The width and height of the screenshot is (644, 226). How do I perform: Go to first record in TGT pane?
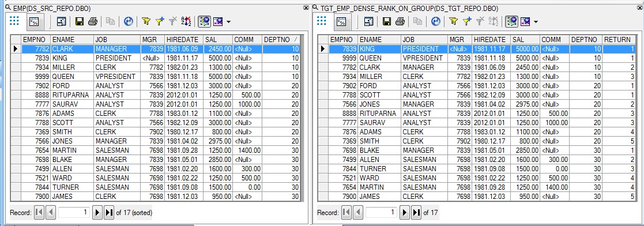coord(347,212)
